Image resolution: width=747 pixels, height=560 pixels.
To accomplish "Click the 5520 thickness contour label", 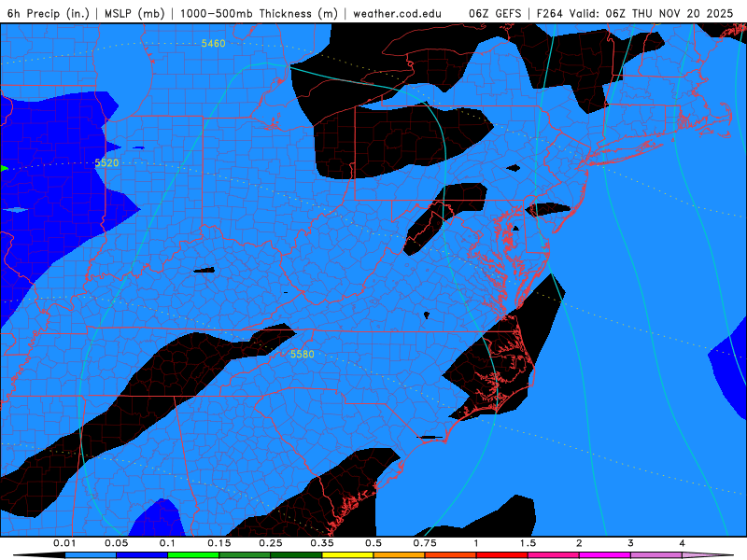I will (x=106, y=162).
